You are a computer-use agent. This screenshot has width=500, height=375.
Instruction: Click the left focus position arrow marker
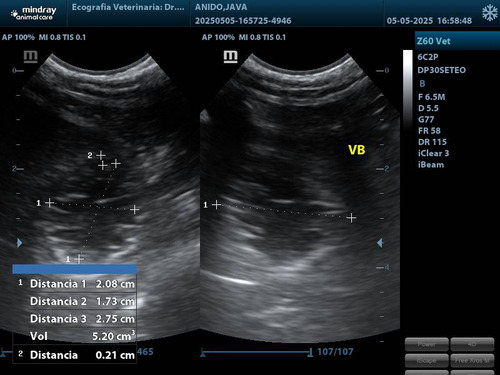19,243
